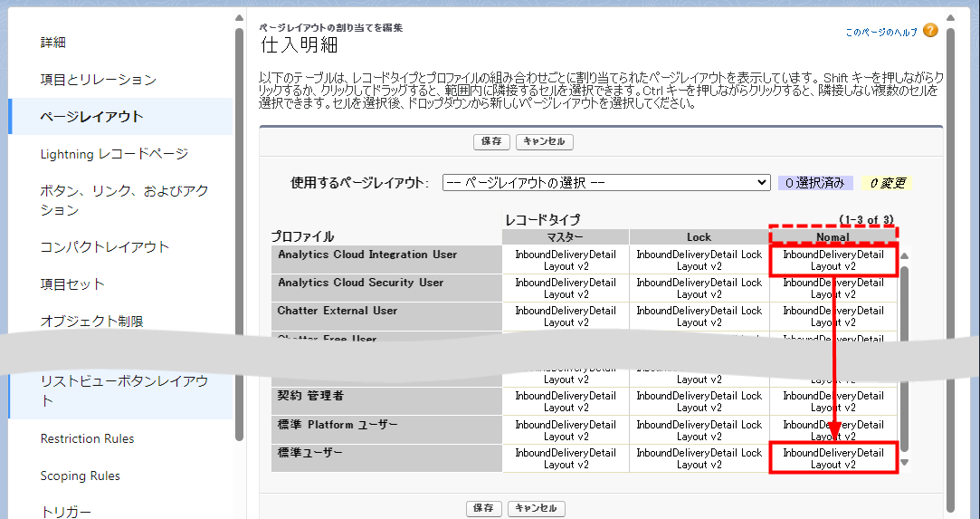Open 項目とリレーション in sidebar
This screenshot has height=519, width=980.
[x=99, y=80]
